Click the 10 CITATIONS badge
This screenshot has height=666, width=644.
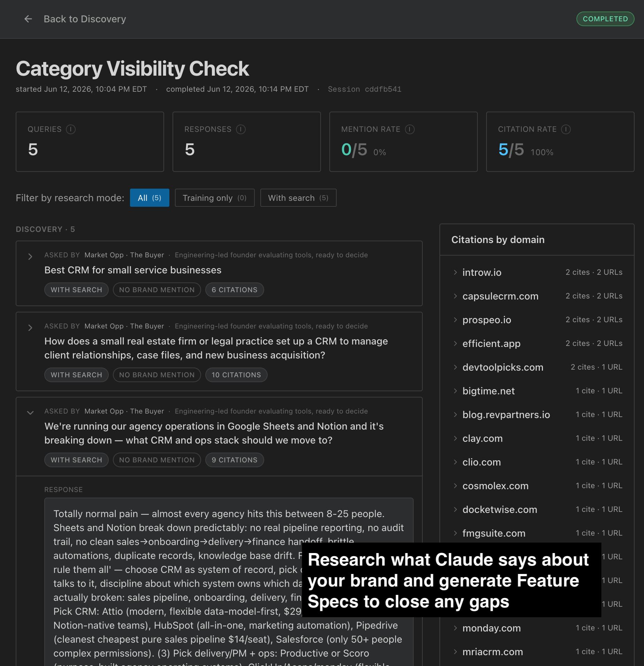point(236,375)
